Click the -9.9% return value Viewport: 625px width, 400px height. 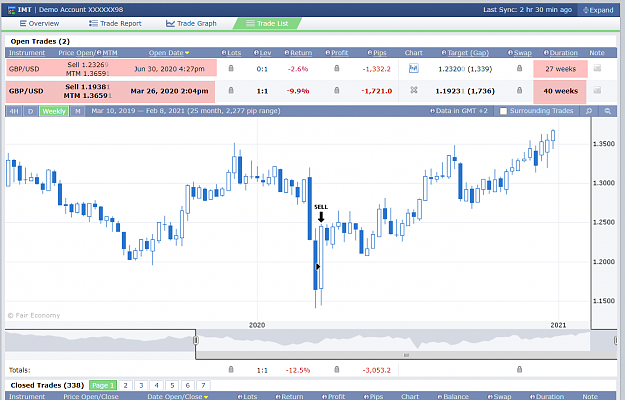point(299,91)
